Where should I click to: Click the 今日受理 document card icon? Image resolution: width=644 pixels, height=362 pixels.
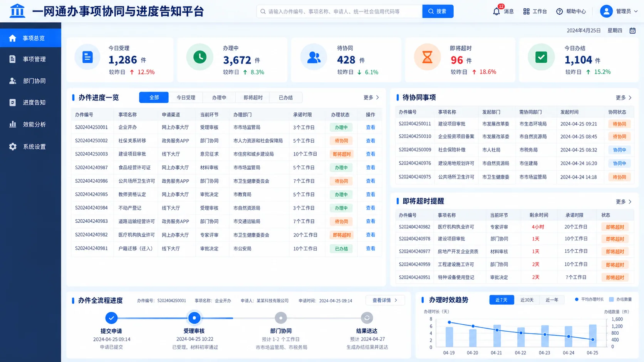(x=87, y=57)
